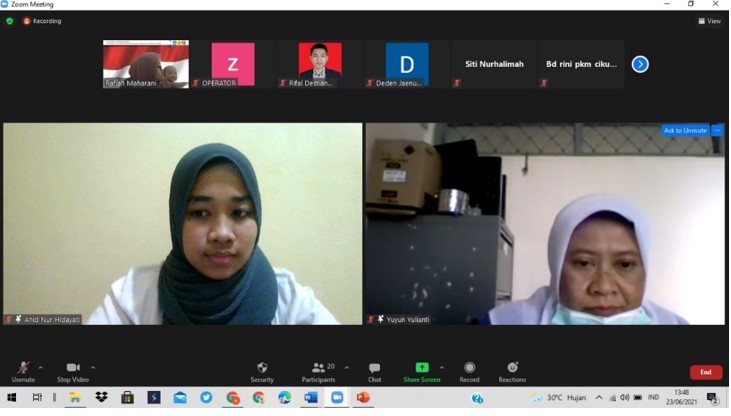This screenshot has width=731, height=416.
Task: Click the next arrow in participant strip
Action: [x=640, y=64]
